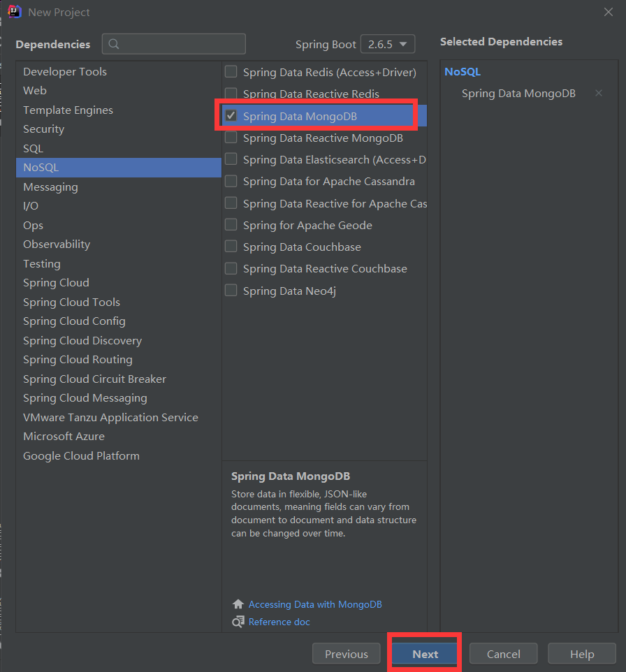Viewport: 626px width, 672px height.
Task: Open the Spring Boot version dropdown
Action: [387, 43]
